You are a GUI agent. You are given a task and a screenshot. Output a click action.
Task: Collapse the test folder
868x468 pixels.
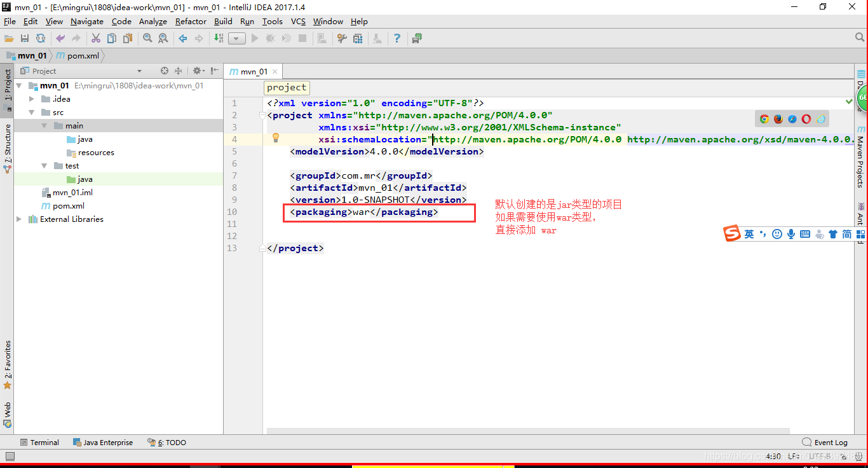44,165
